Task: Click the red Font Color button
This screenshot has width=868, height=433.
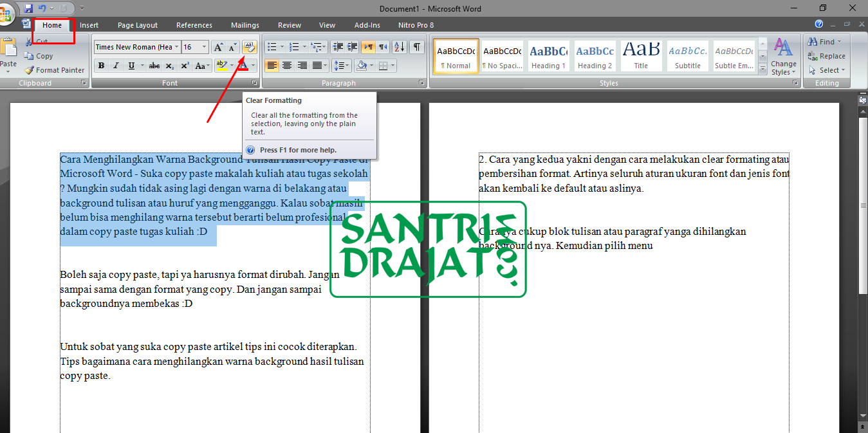Action: (243, 66)
